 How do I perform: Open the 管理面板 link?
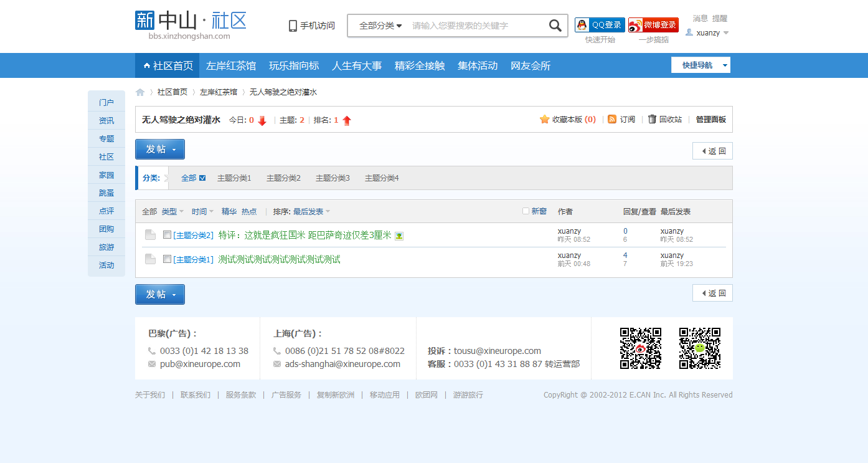710,119
